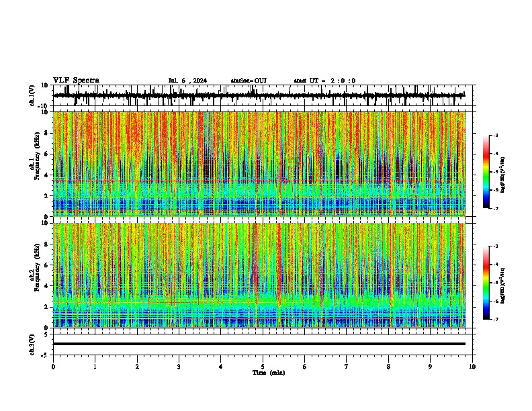The width and height of the screenshot is (532, 411).
Task: Click the "VLF Spectra" plot title
Action: (x=76, y=81)
